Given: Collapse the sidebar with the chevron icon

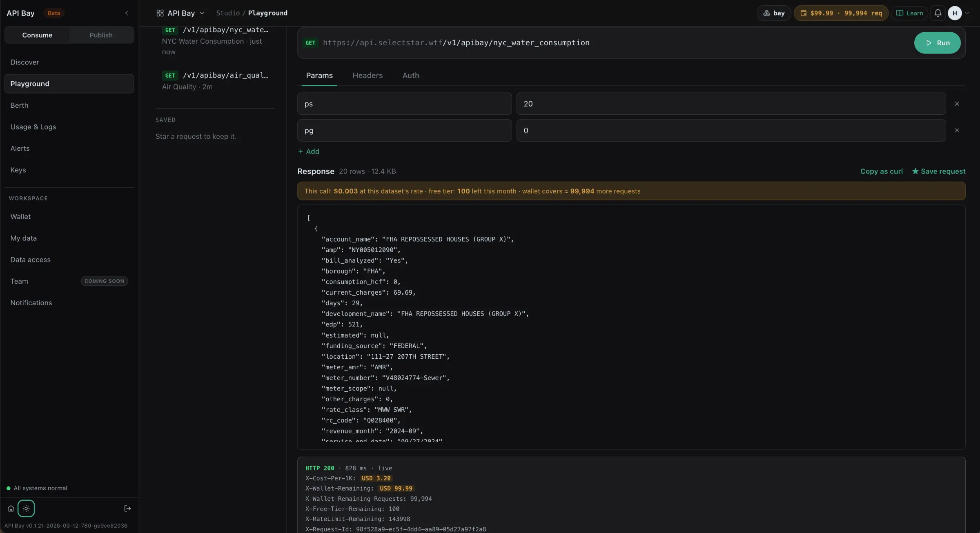Looking at the screenshot, I should coord(127,13).
